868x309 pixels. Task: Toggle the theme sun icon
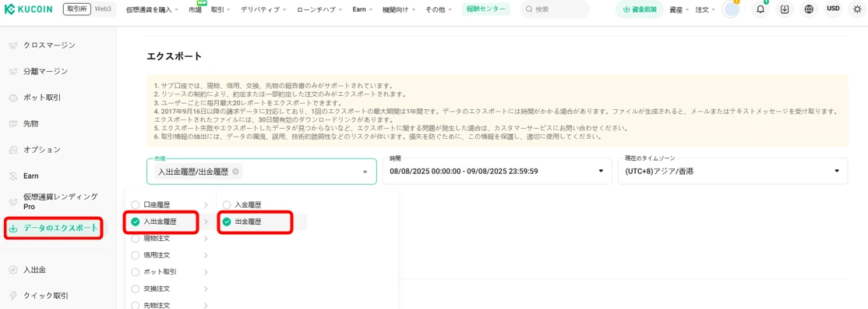pyautogui.click(x=857, y=9)
